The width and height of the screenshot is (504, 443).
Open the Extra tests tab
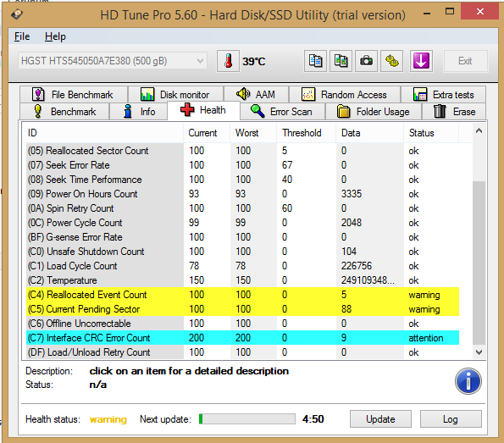pos(443,95)
